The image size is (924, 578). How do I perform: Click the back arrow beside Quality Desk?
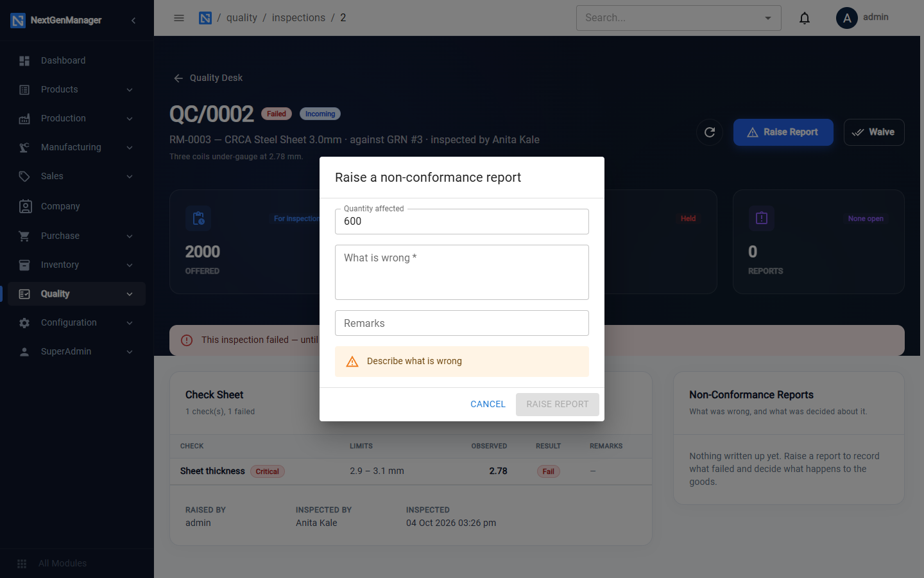(178, 78)
